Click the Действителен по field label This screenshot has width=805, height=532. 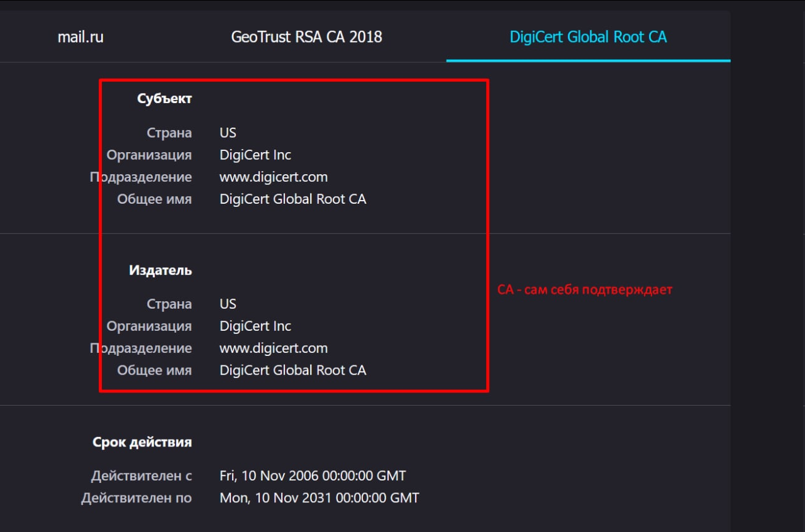[136, 498]
